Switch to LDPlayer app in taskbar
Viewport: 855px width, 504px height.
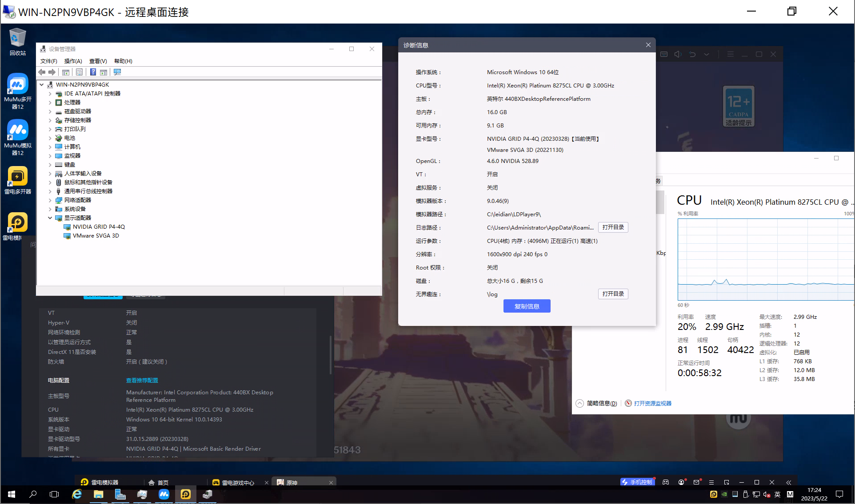[186, 494]
